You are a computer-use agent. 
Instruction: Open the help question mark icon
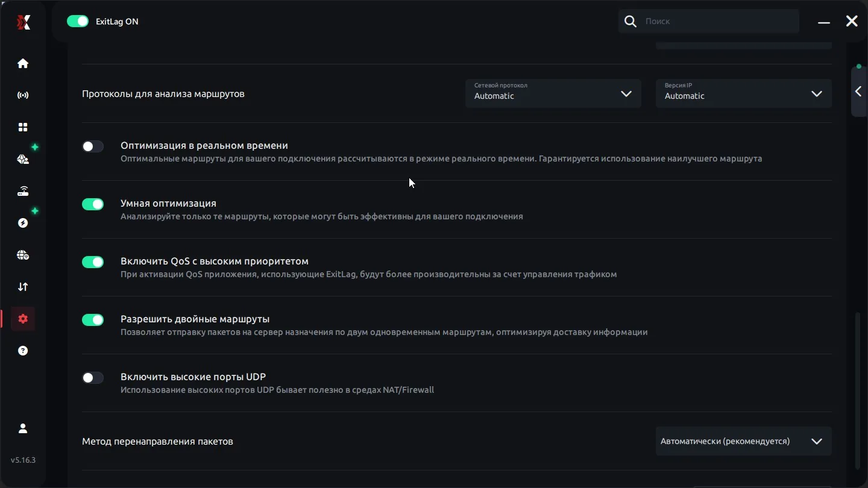pos(23,351)
